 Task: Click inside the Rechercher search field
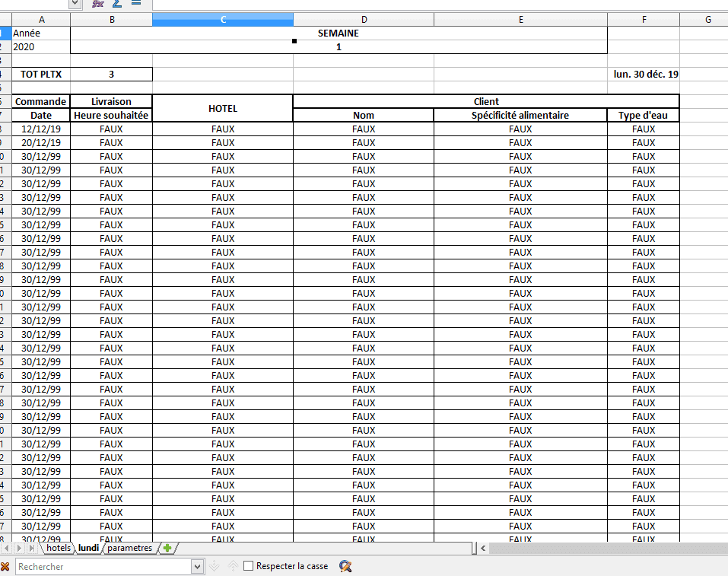104,567
